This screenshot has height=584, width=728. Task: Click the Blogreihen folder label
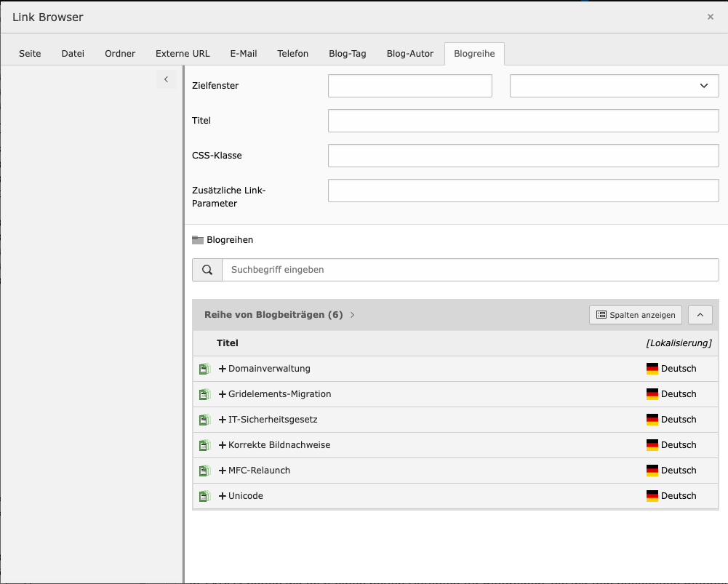(x=230, y=240)
